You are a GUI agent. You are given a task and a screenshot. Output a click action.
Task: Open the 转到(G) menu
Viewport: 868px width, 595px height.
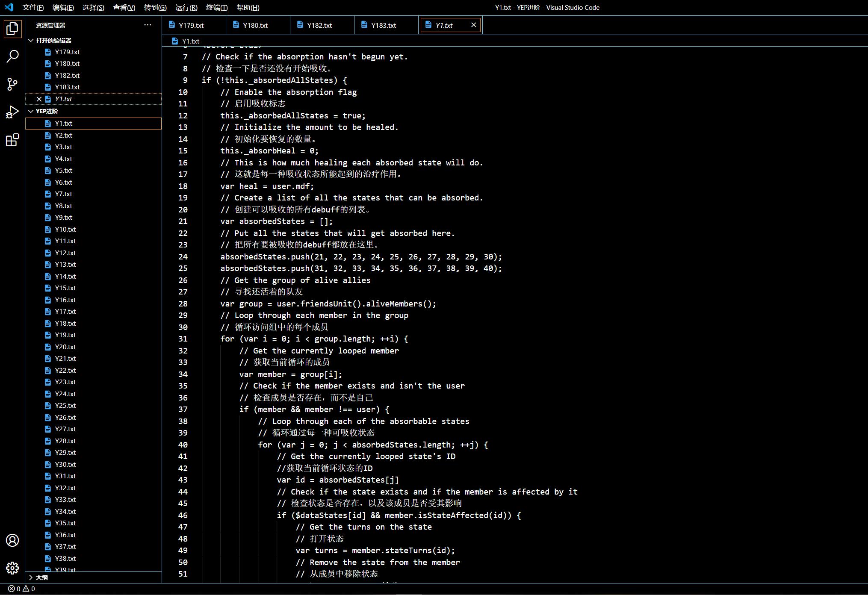coord(155,7)
